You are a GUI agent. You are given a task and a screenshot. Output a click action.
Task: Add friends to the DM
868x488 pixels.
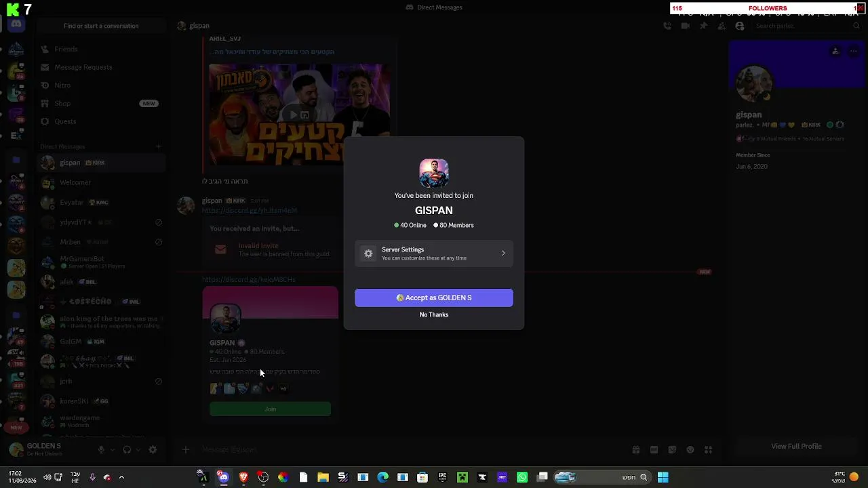pos(722,26)
